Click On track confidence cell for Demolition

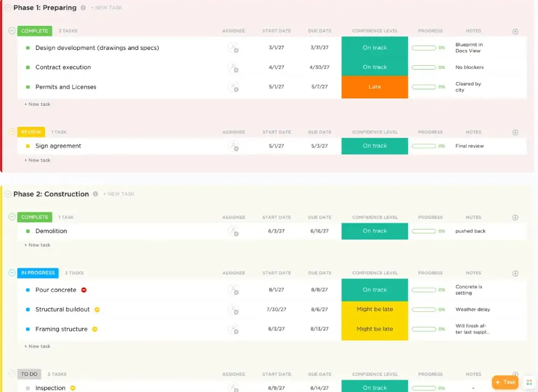point(375,231)
